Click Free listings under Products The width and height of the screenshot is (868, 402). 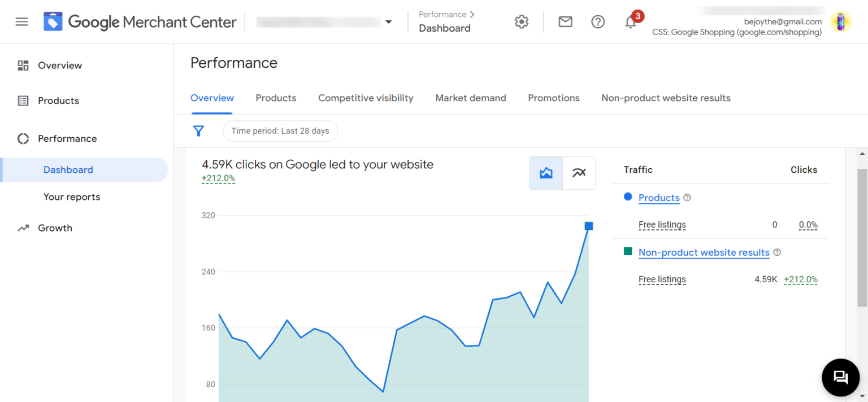(x=662, y=225)
